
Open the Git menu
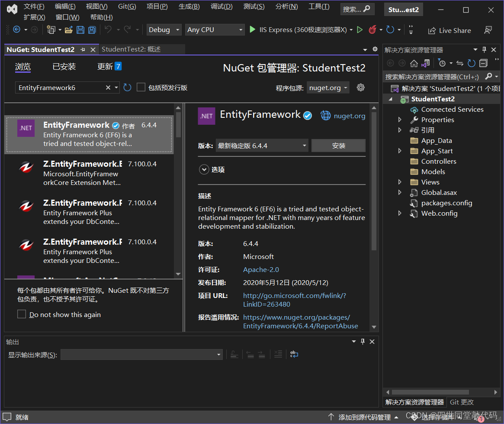(x=127, y=6)
